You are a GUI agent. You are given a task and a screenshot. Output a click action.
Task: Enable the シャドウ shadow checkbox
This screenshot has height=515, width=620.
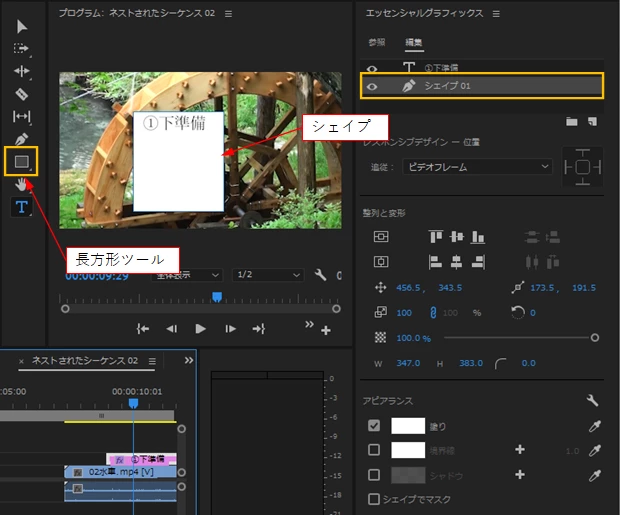tap(374, 475)
